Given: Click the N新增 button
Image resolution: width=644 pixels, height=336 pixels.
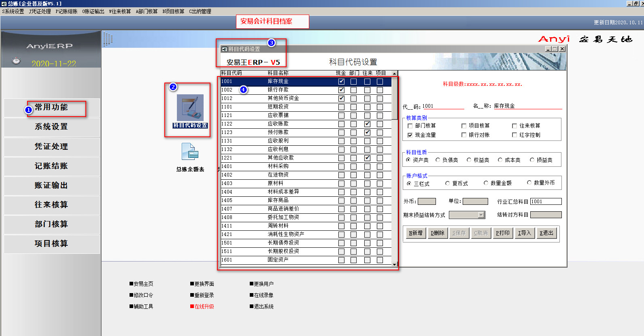Looking at the screenshot, I should [416, 233].
